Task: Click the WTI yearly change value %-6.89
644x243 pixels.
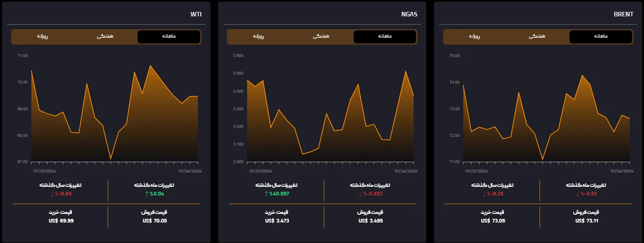Action: coord(63,194)
